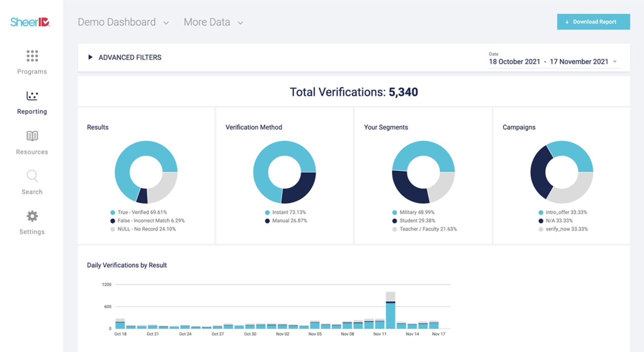Click the intro_offer legend color dot
Image resolution: width=644 pixels, height=352 pixels.
[x=541, y=212]
